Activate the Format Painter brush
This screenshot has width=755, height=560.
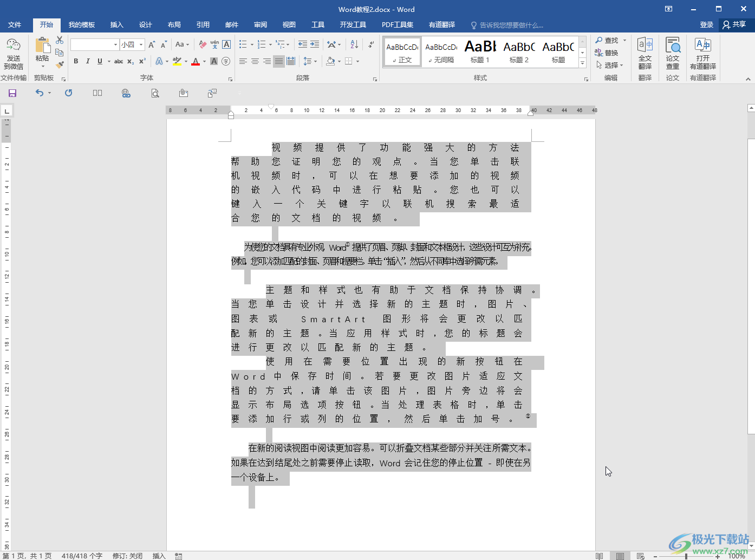point(60,64)
